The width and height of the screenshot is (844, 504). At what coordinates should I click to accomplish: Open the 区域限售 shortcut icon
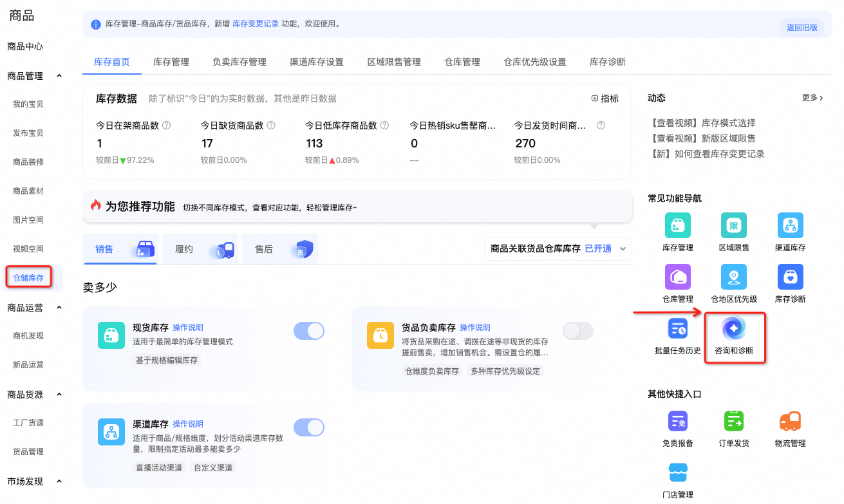point(734,225)
